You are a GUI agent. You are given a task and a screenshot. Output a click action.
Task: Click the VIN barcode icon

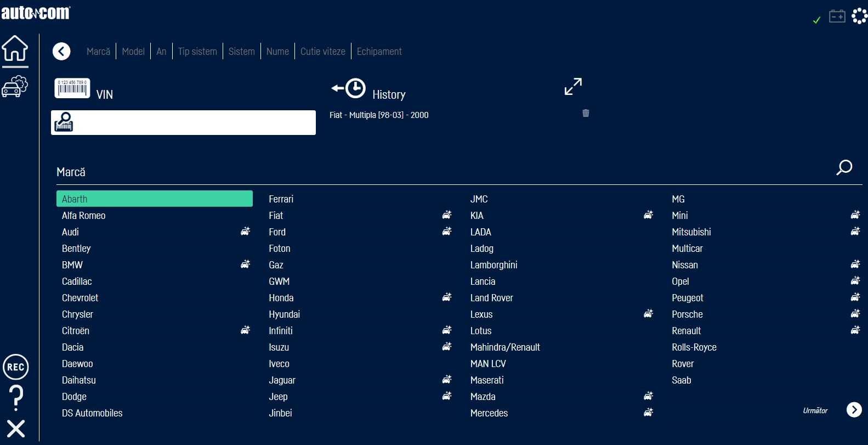coord(72,88)
